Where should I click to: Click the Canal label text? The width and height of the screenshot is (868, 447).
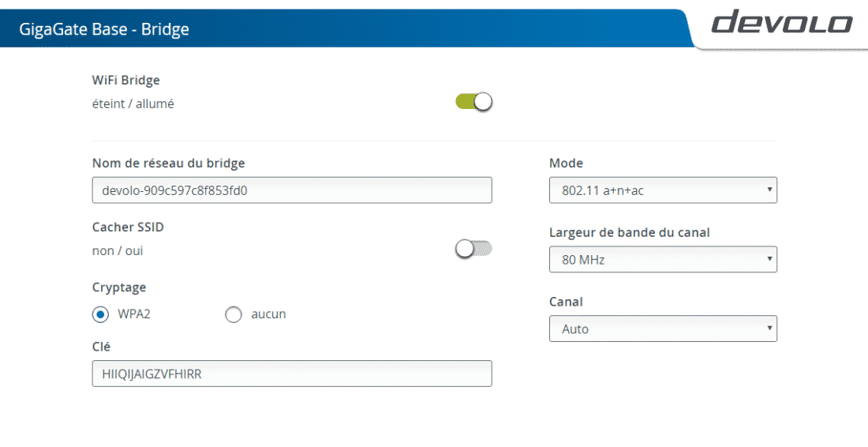pyautogui.click(x=566, y=302)
